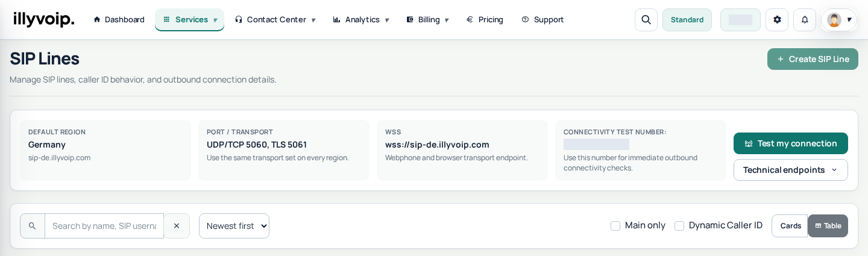Open settings gear icon
The image size is (868, 256).
coord(777,20)
